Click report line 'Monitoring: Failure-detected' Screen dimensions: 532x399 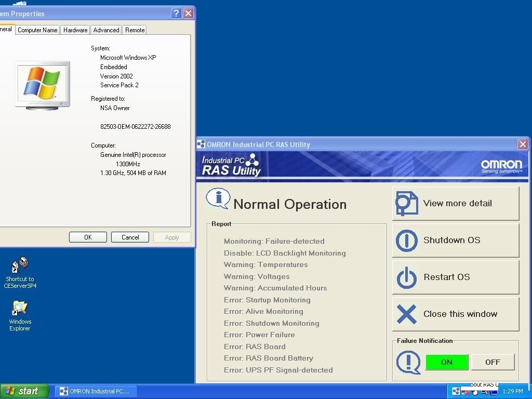pyautogui.click(x=274, y=241)
